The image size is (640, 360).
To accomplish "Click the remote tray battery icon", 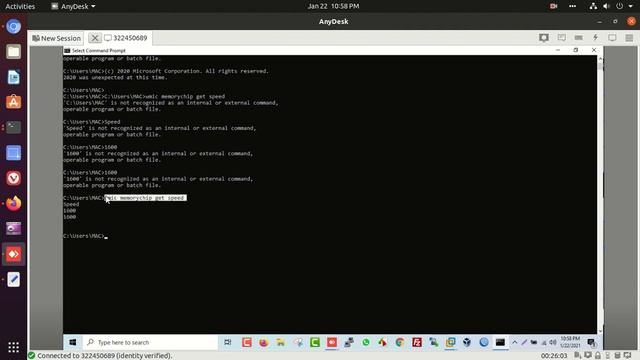I will pos(533,342).
